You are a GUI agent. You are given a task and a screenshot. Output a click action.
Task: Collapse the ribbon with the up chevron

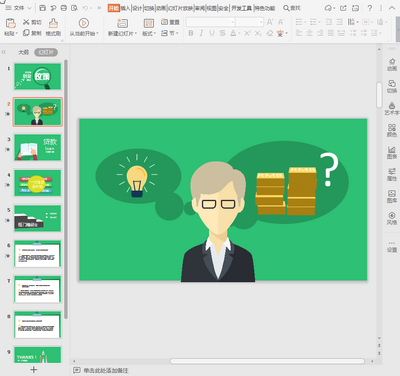[x=392, y=8]
